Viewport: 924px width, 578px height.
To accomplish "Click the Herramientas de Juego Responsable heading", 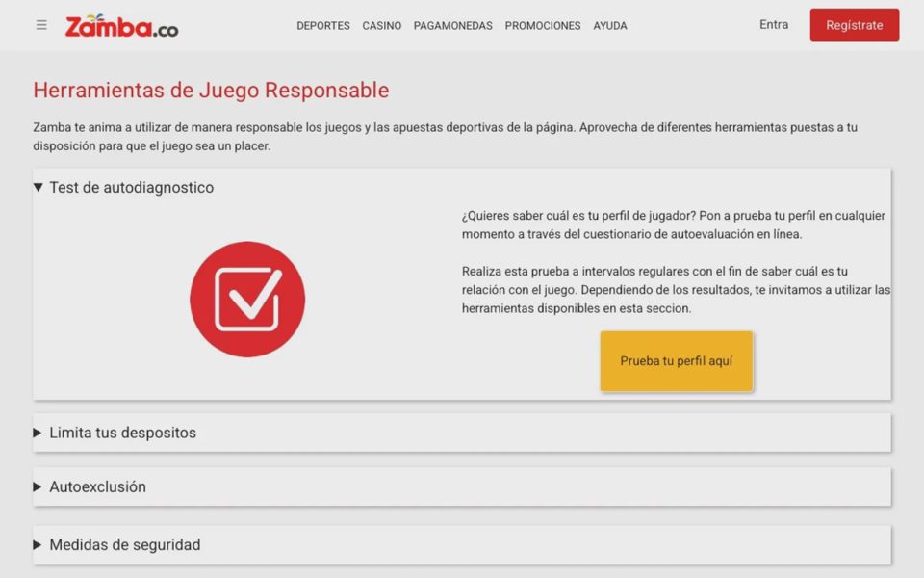I will tap(211, 91).
